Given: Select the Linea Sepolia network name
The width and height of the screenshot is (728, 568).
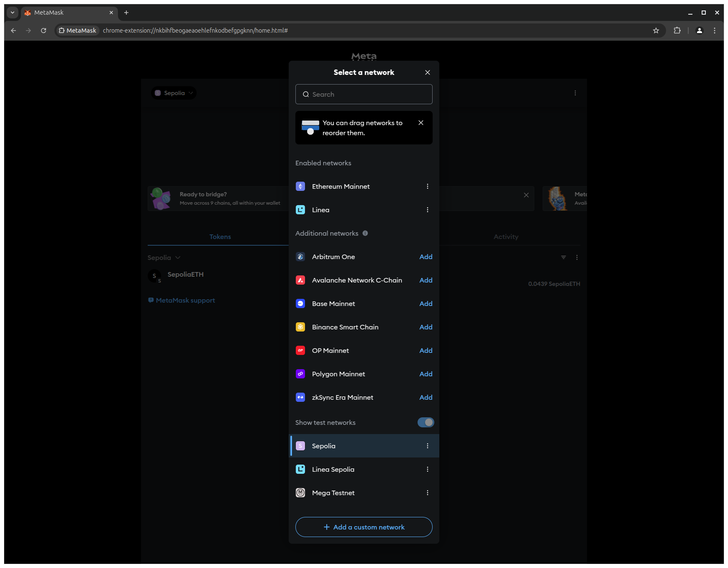Looking at the screenshot, I should pyautogui.click(x=333, y=469).
